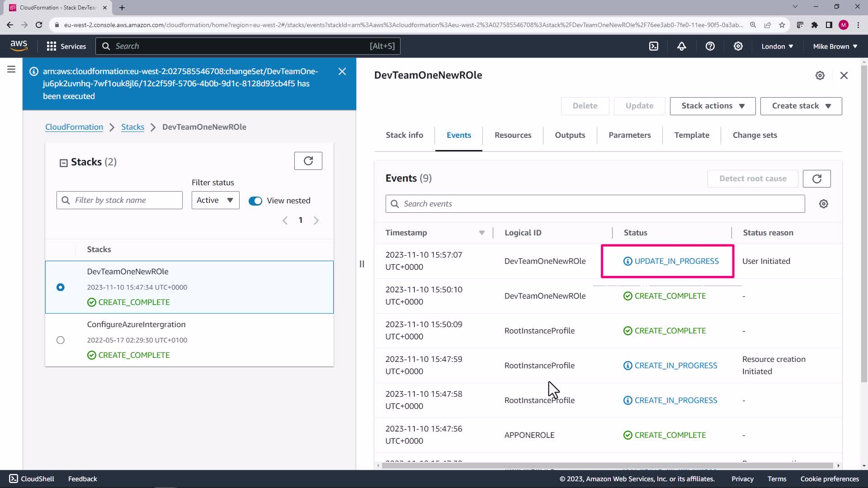Dismiss the change set executed notification
Viewport: 868px width, 488px height.
342,71
